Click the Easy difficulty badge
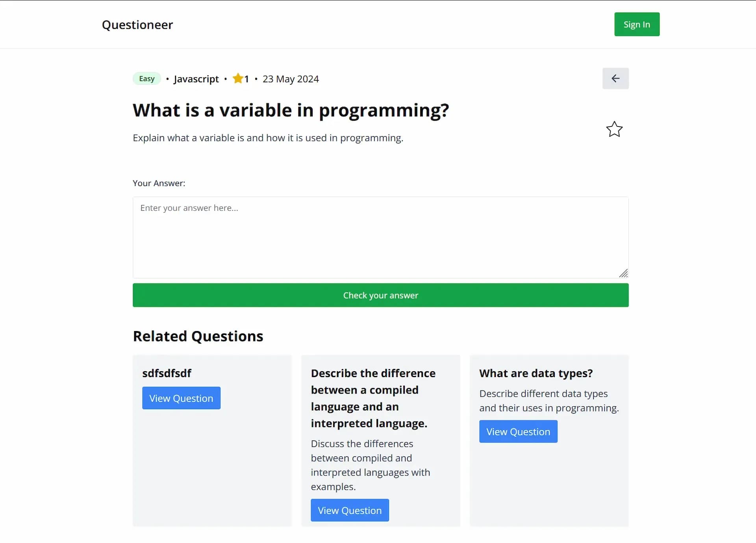The height and width of the screenshot is (543, 756). click(x=146, y=78)
